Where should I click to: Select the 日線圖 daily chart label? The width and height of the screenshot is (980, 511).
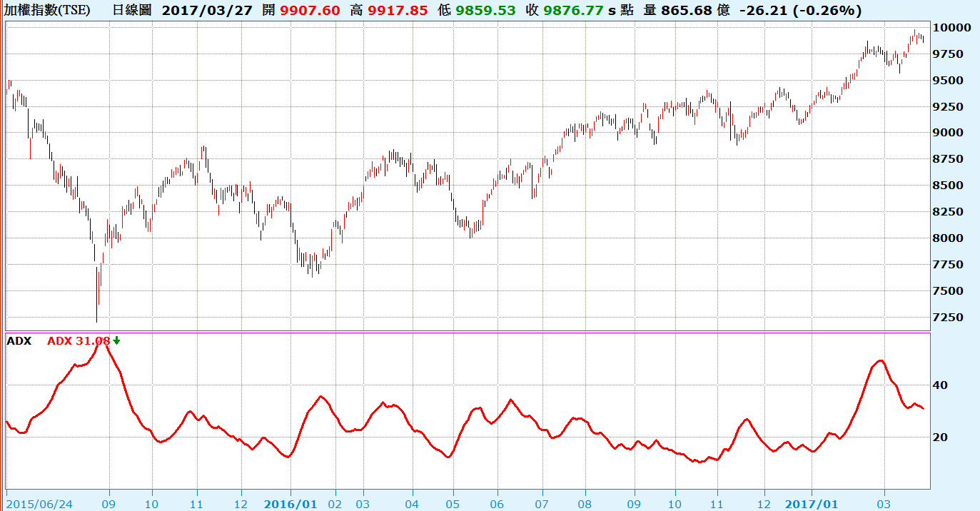coord(132,10)
